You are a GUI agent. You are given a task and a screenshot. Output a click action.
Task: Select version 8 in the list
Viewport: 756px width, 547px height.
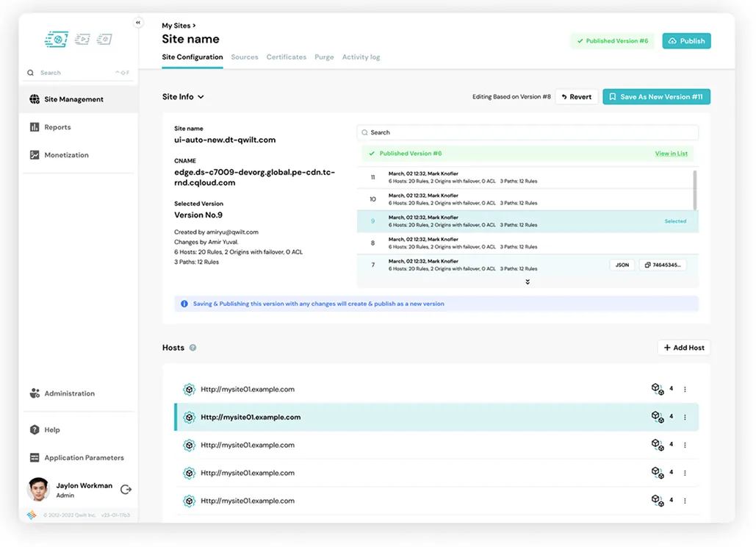click(x=528, y=243)
